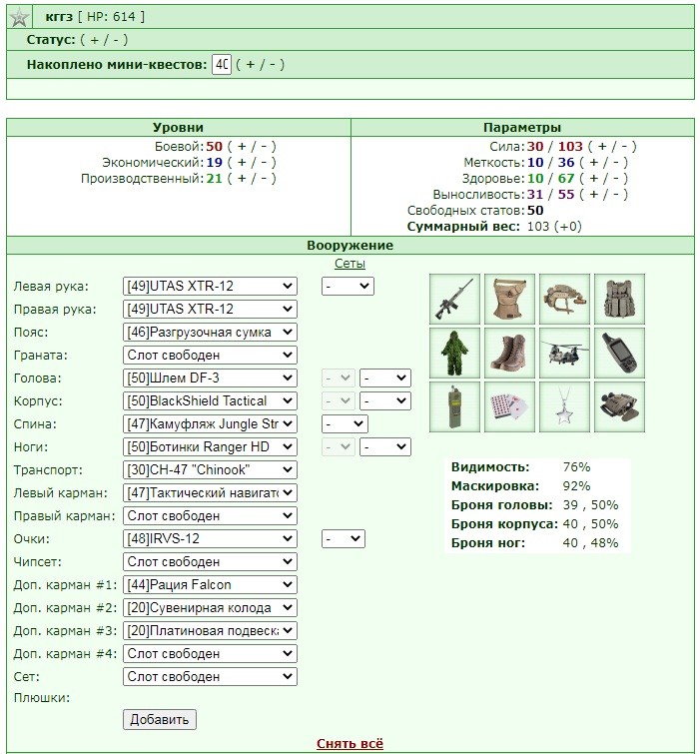Screen dimensions: 700x754
Task: Click the Броня головы value 39, 50%
Action: (590, 505)
